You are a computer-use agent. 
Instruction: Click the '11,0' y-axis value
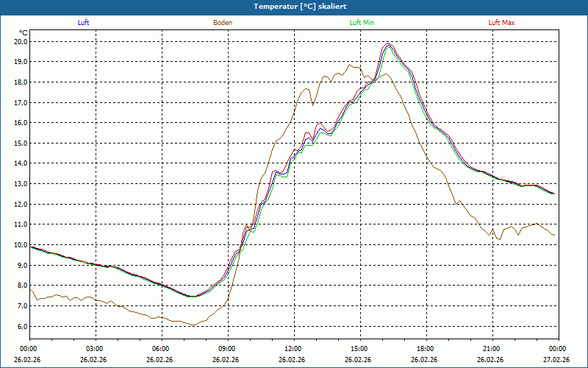coord(21,224)
